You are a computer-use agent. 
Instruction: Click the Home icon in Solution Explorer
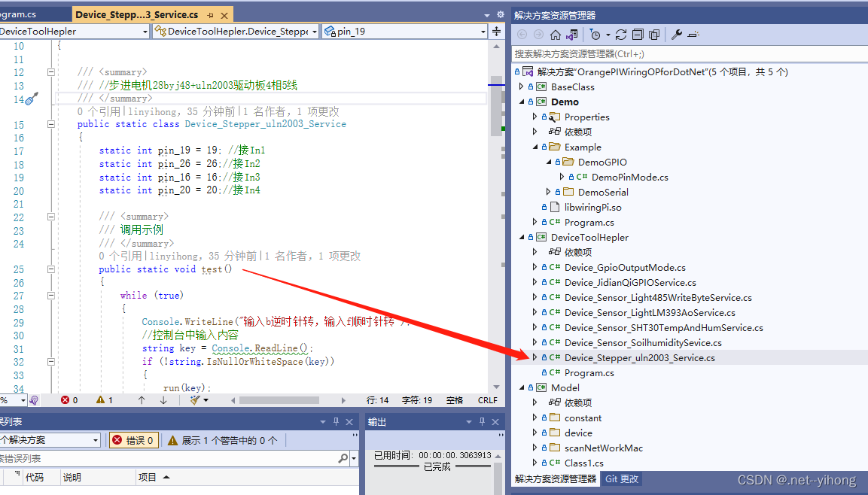point(556,35)
